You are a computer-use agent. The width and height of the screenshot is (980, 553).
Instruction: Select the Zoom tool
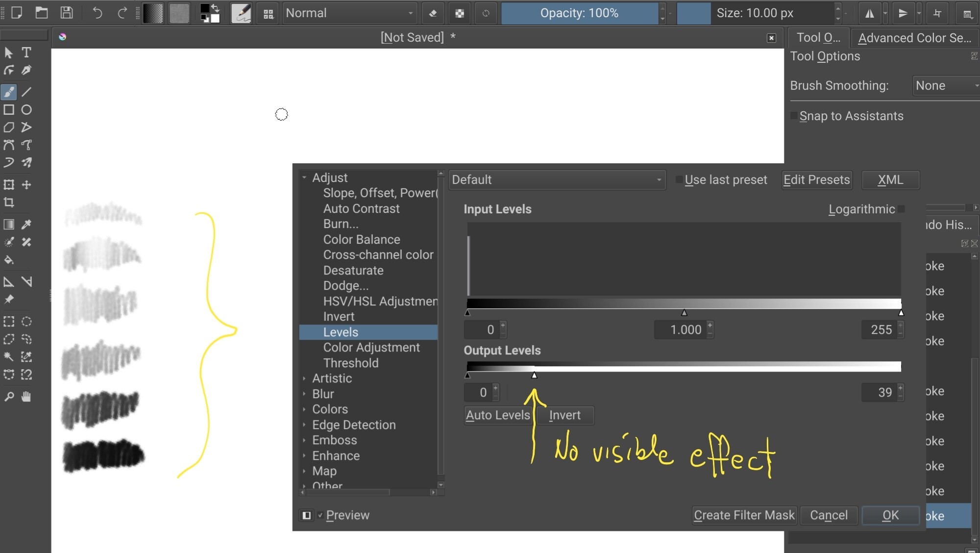click(x=9, y=397)
